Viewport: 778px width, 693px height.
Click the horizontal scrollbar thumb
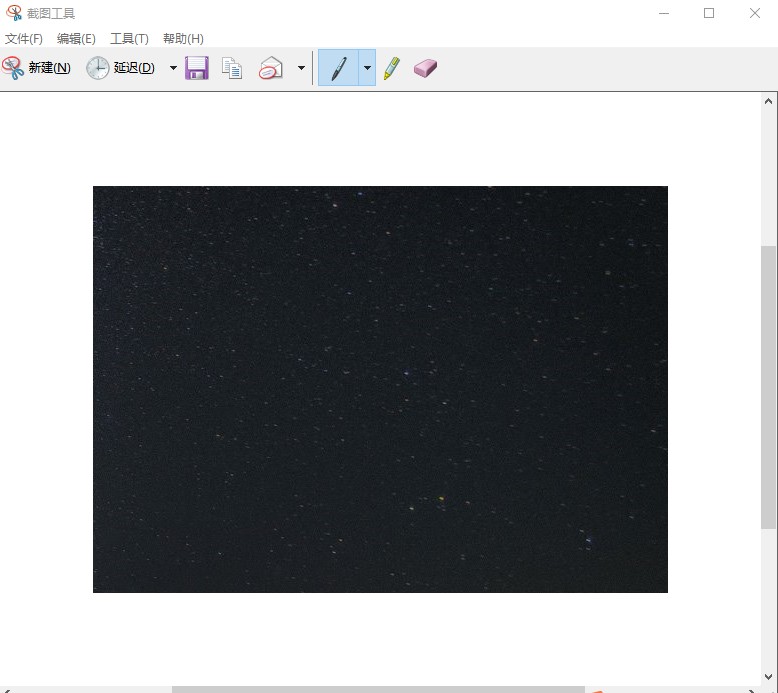click(378, 690)
